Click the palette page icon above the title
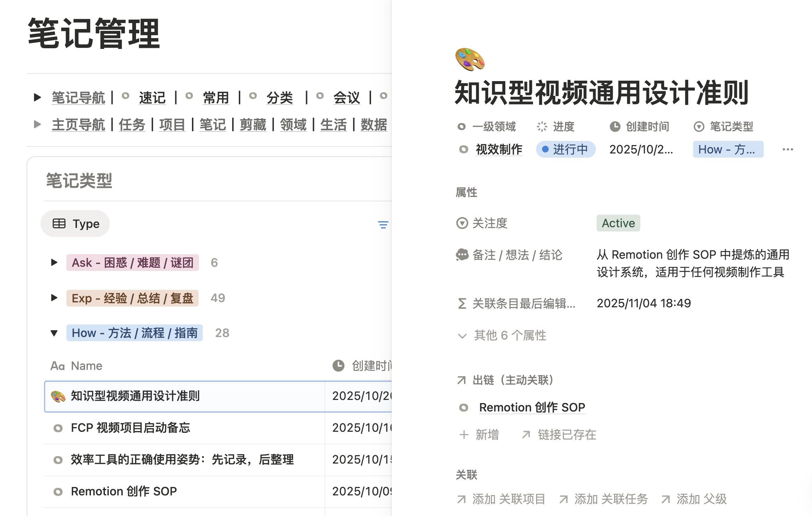 (x=470, y=59)
